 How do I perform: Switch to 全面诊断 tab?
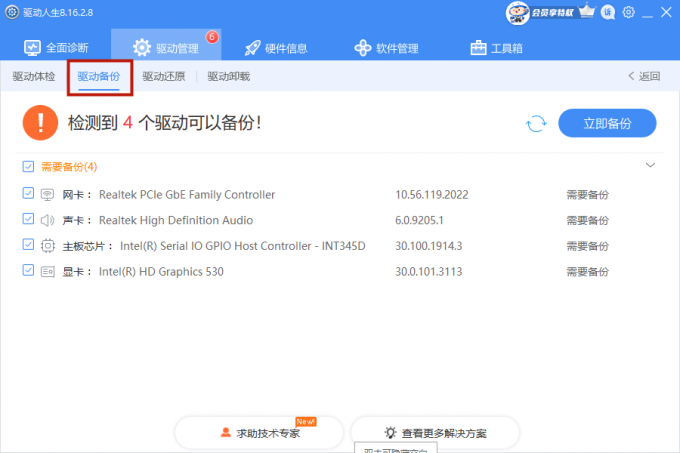pyautogui.click(x=56, y=48)
